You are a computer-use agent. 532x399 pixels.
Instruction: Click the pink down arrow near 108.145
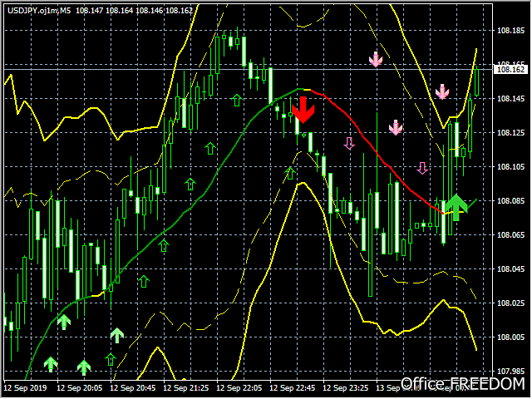(442, 91)
